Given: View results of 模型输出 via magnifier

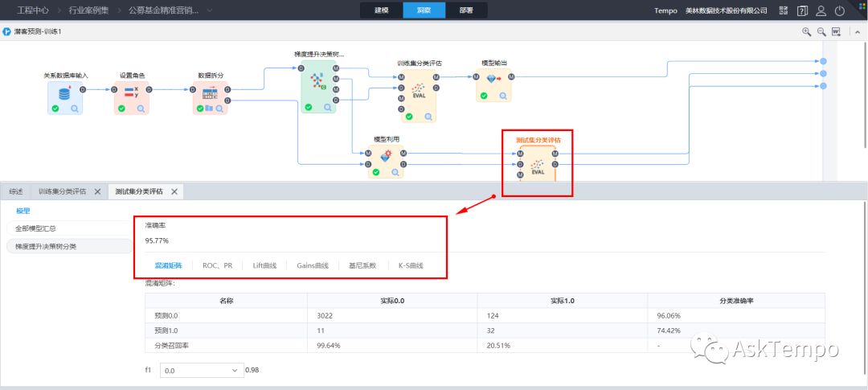Looking at the screenshot, I should 503,96.
